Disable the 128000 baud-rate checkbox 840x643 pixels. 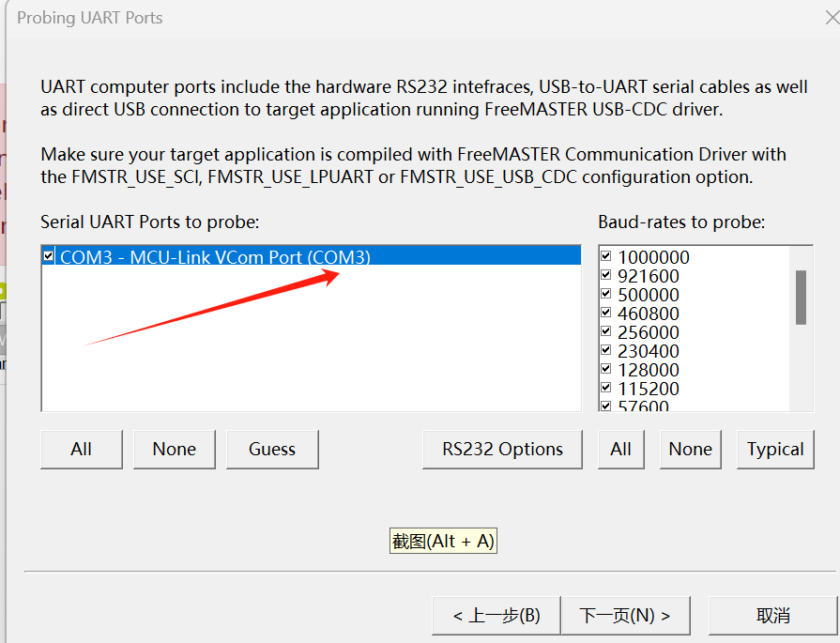[x=605, y=369]
